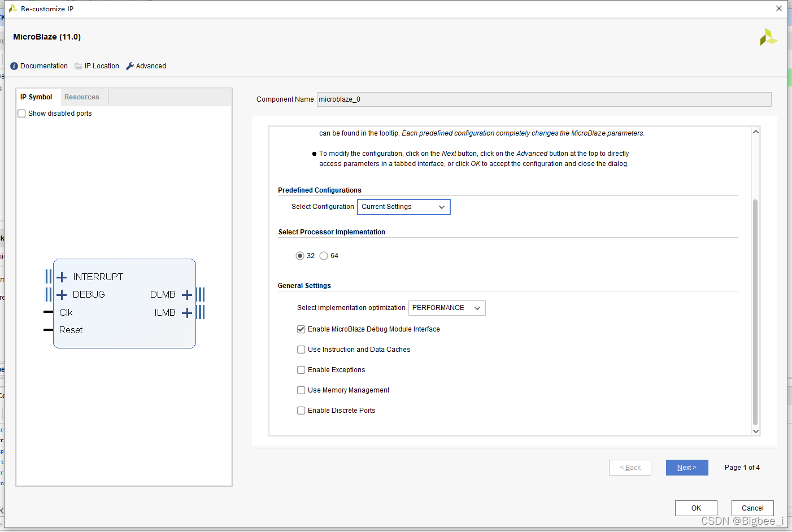Click the scrollbar up arrow
The height and width of the screenshot is (532, 792).
pyautogui.click(x=756, y=132)
